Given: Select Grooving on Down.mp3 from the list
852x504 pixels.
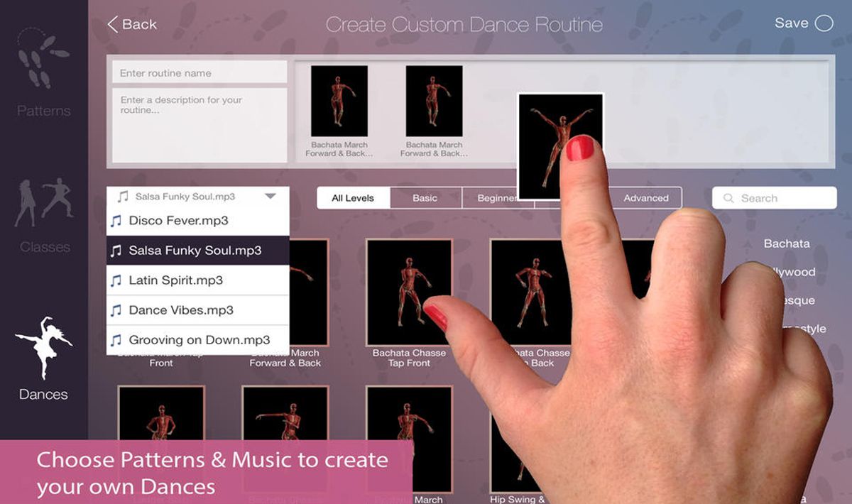Looking at the screenshot, I should [198, 340].
